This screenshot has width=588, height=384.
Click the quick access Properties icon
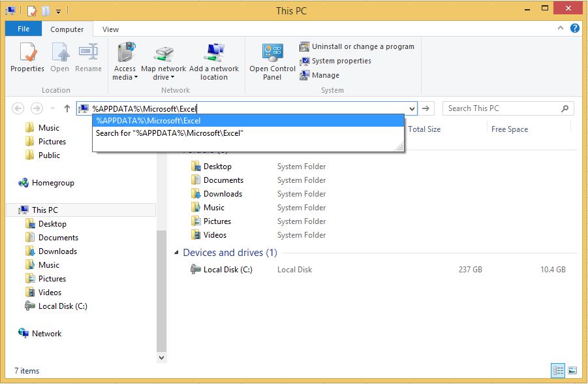(32, 11)
